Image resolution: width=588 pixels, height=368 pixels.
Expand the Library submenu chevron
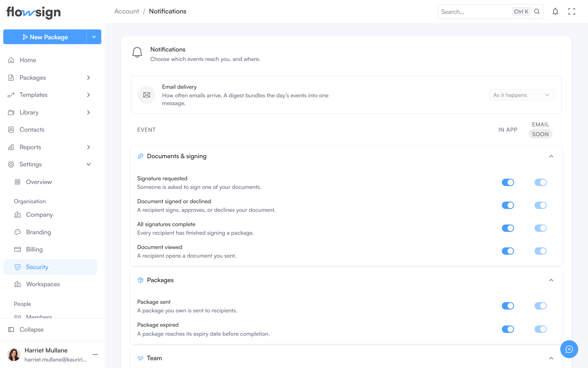[x=88, y=112]
